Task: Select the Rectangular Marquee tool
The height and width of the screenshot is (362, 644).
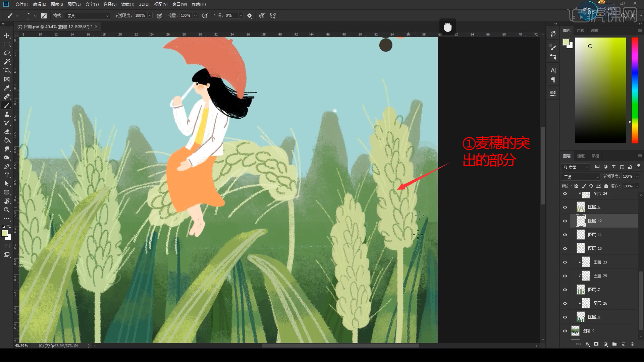Action: click(7, 44)
